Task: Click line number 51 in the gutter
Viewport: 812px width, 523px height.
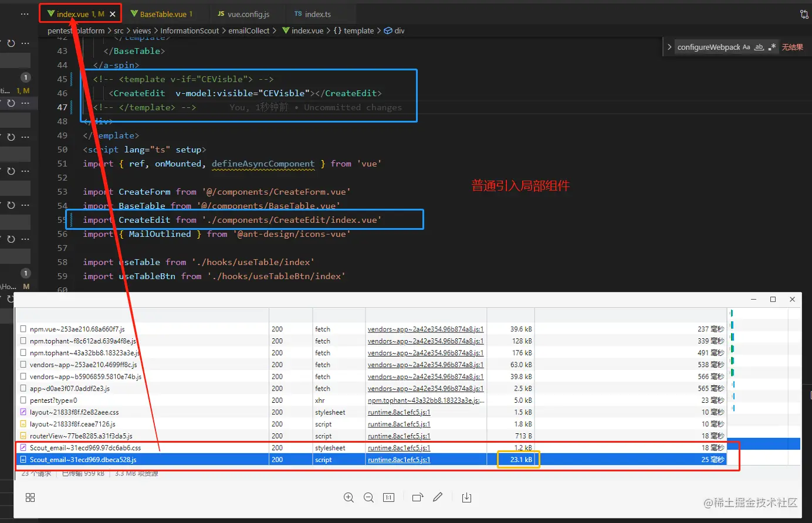Action: click(x=62, y=164)
